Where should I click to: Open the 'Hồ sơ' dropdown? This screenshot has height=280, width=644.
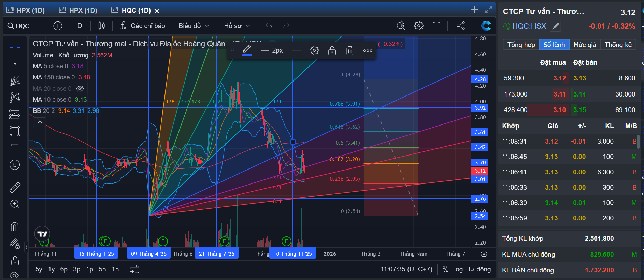click(237, 26)
